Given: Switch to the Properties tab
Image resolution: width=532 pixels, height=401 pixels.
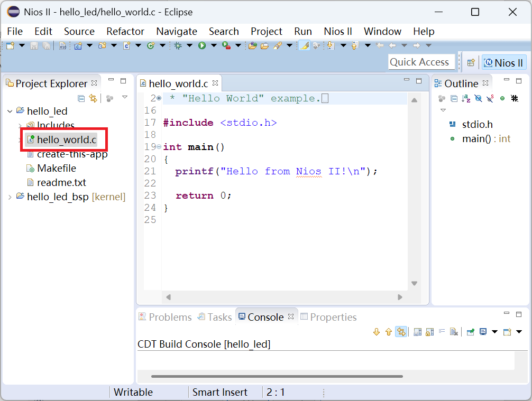Looking at the screenshot, I should click(x=328, y=317).
